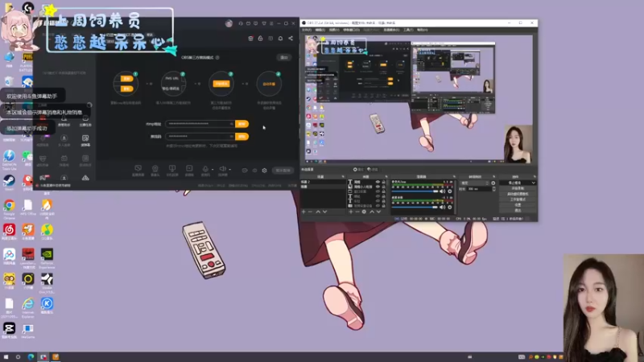Screen dimensions: 644x362
Task: Toggle lock of 窗口采集 source in OBS
Action: click(x=384, y=191)
